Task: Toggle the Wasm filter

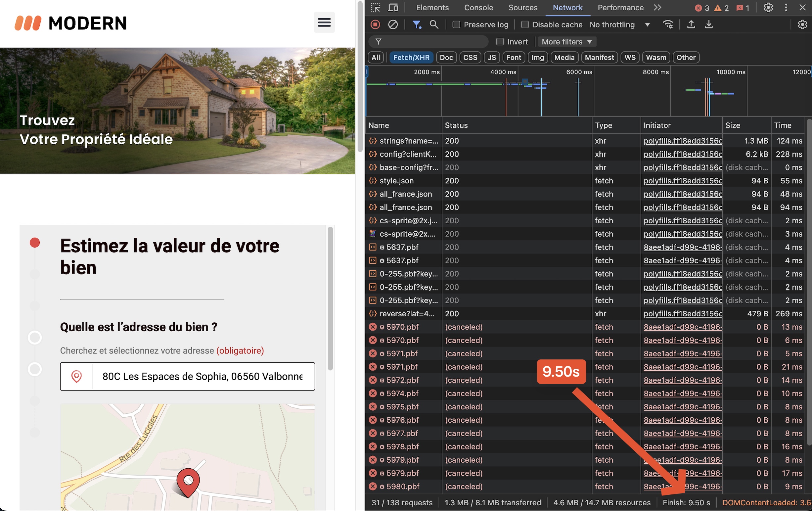Action: point(656,57)
